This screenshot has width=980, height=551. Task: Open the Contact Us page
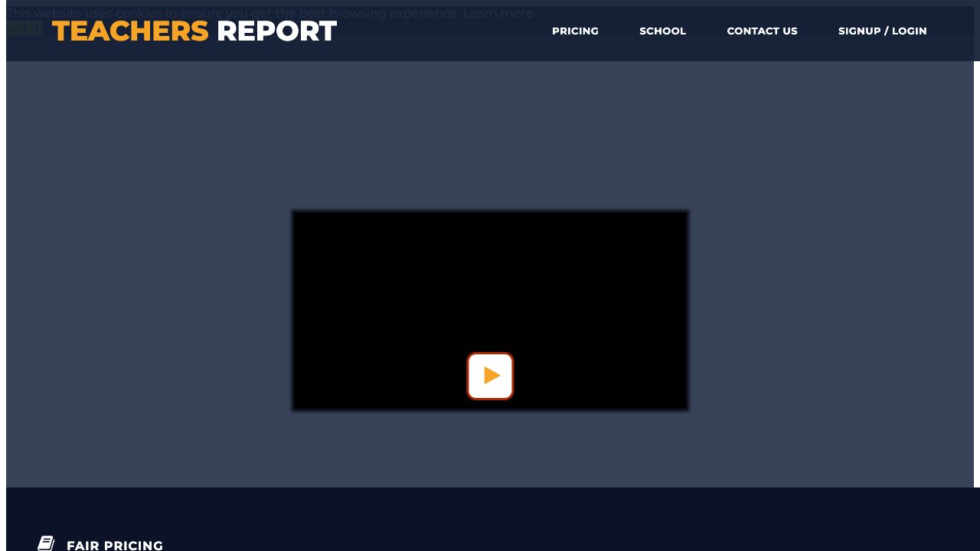coord(762,31)
